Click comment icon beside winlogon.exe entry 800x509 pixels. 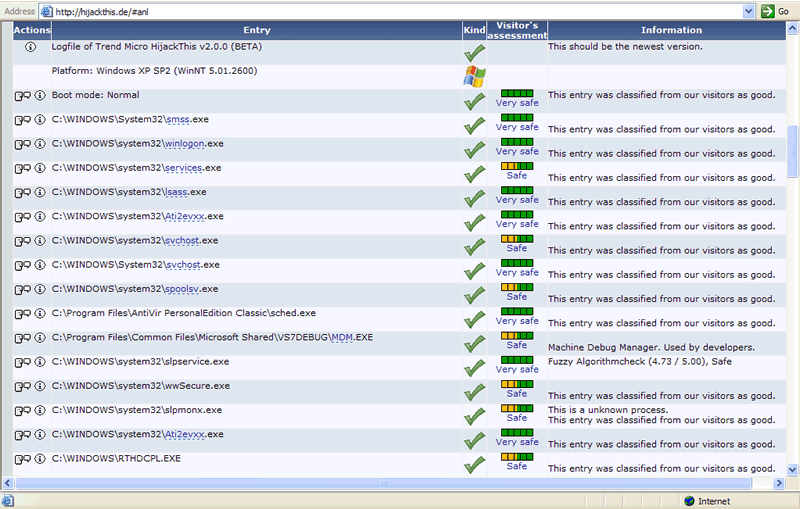coord(21,144)
